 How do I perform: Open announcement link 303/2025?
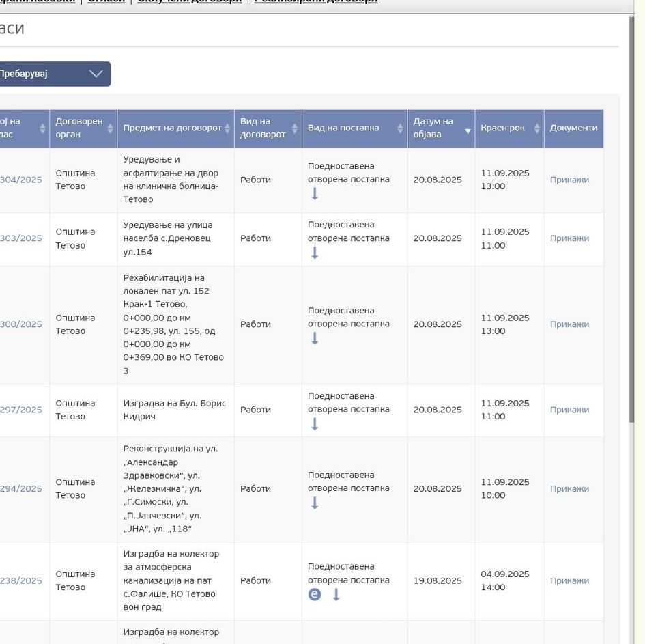click(21, 238)
